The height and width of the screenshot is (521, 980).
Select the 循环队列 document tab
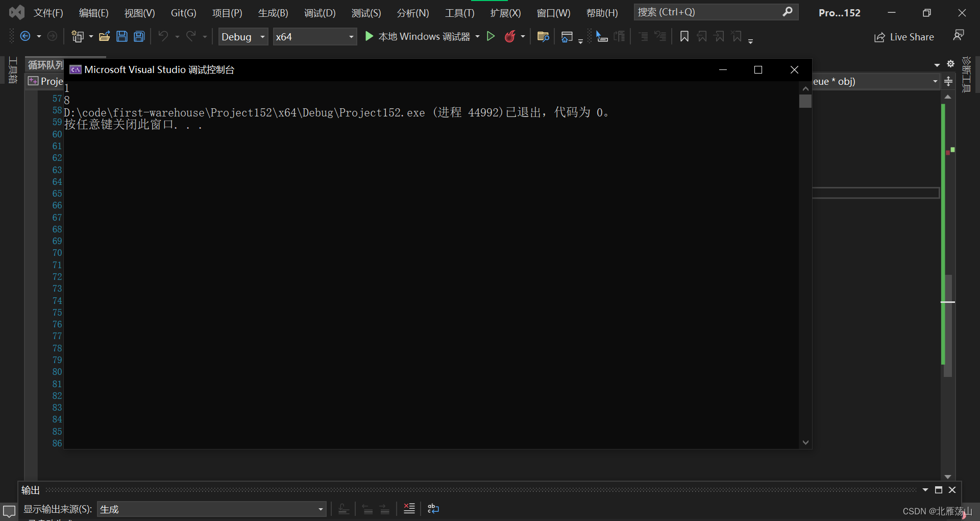tap(45, 65)
